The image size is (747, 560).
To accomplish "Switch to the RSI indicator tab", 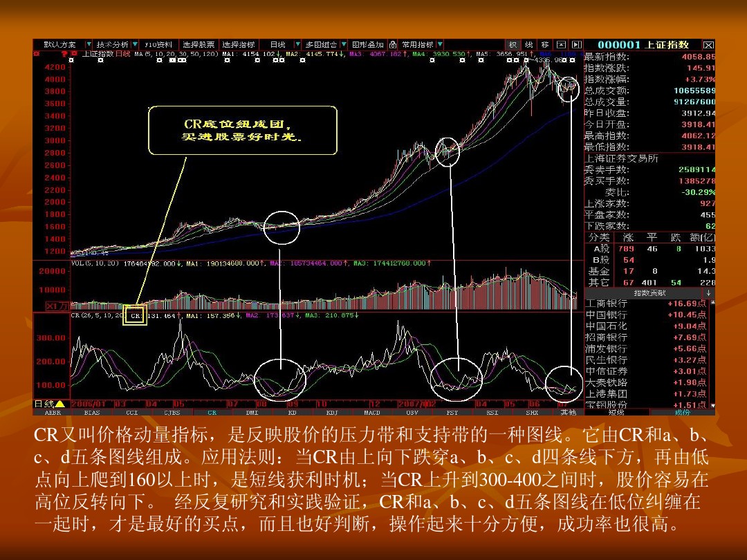I will click(492, 412).
